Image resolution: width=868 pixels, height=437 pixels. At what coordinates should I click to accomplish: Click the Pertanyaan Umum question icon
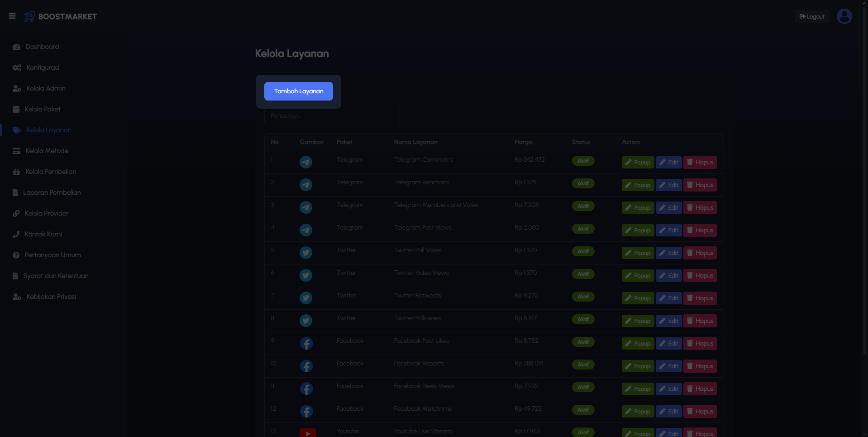tap(16, 255)
